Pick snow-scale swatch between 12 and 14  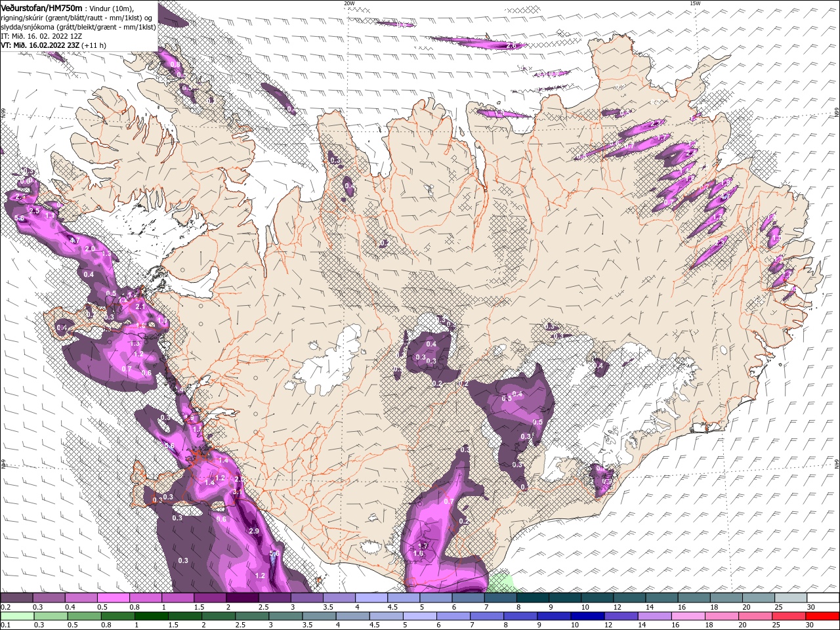[629, 598]
